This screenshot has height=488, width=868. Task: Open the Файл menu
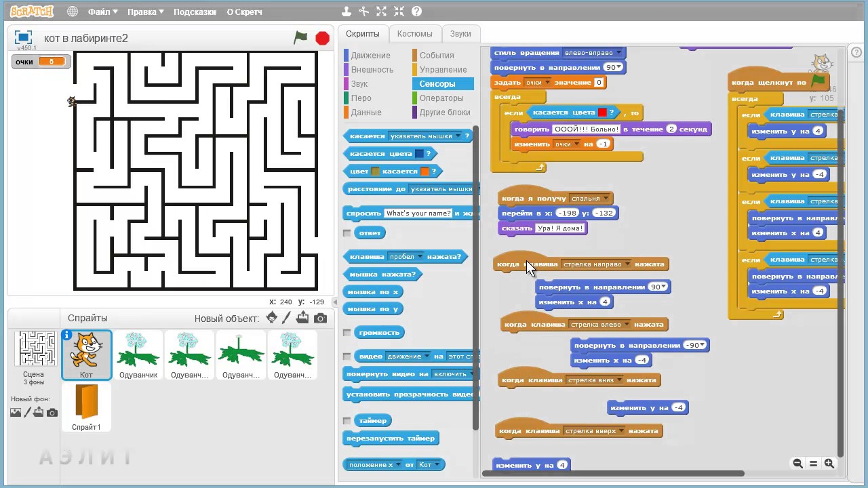pyautogui.click(x=102, y=12)
